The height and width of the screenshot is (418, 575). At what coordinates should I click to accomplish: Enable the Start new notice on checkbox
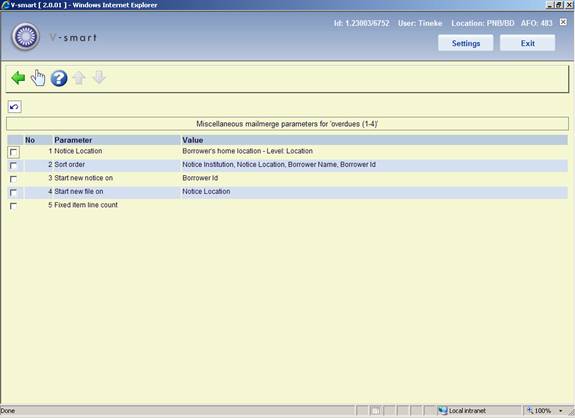(13, 179)
